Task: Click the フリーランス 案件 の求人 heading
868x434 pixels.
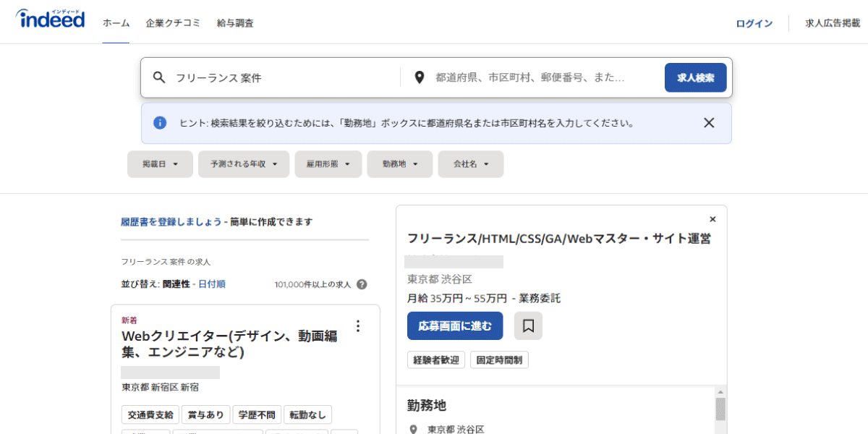Action: 166,261
